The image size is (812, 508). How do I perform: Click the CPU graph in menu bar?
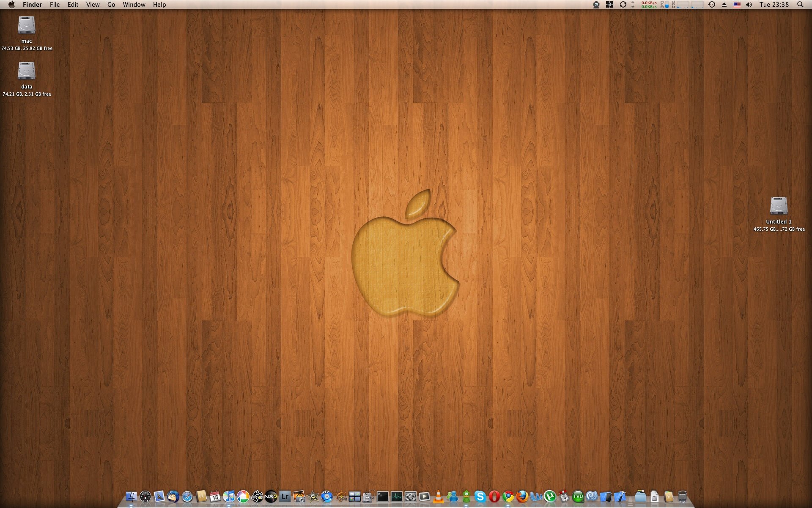point(688,5)
